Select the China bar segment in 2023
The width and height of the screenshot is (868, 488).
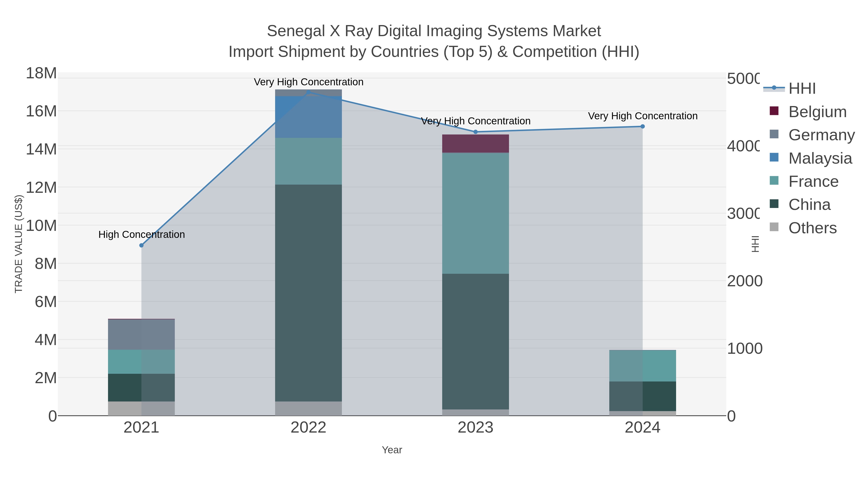[475, 341]
